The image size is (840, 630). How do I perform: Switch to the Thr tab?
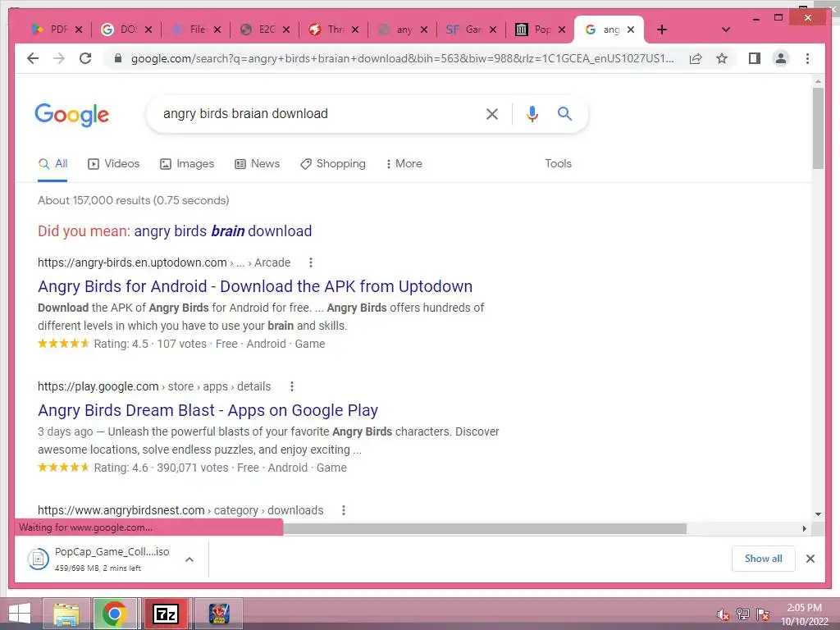pyautogui.click(x=329, y=30)
